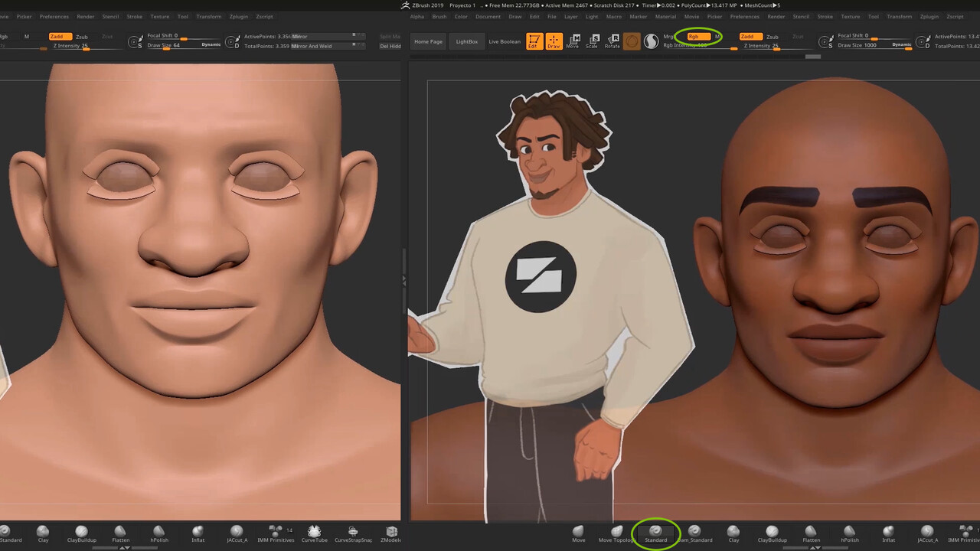This screenshot has width=980, height=551.
Task: Switch to Rotate transform mode
Action: [x=612, y=41]
